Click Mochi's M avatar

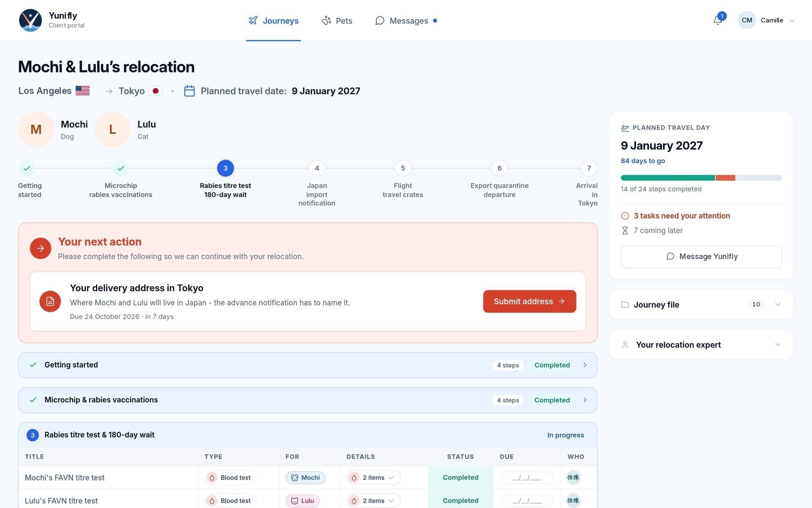tap(36, 130)
